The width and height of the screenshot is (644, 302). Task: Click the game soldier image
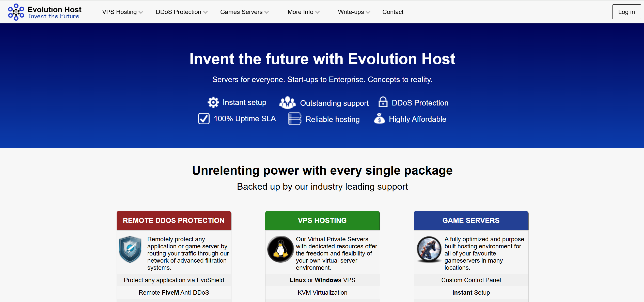coord(429,249)
